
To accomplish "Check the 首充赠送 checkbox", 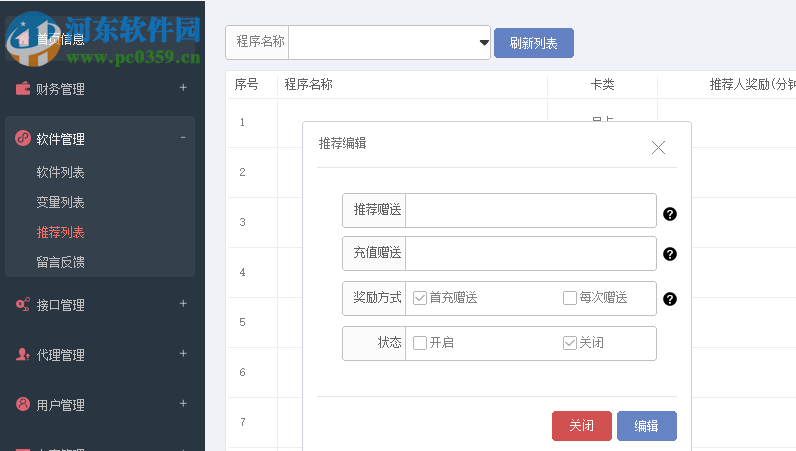I will (420, 298).
